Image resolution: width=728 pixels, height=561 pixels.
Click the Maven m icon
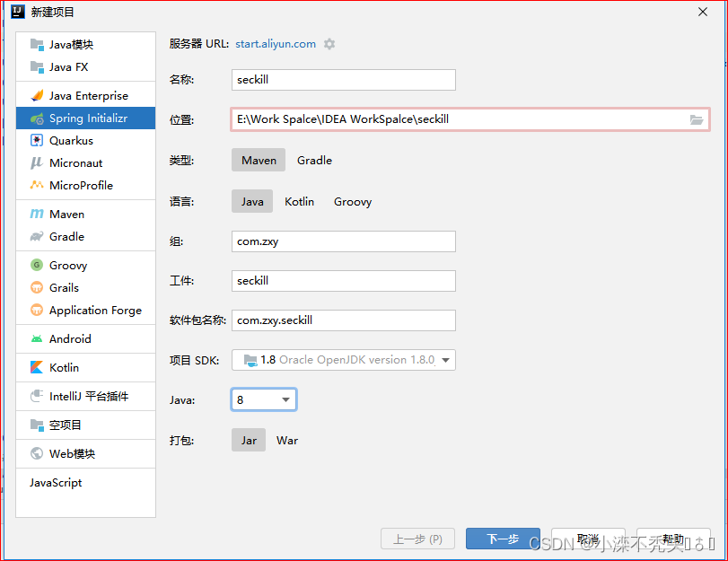37,214
